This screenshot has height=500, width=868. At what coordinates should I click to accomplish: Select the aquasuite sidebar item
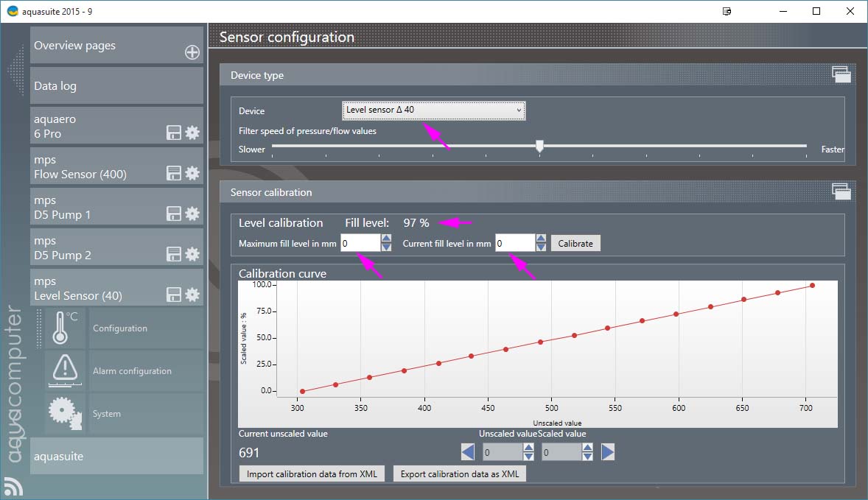(116, 456)
